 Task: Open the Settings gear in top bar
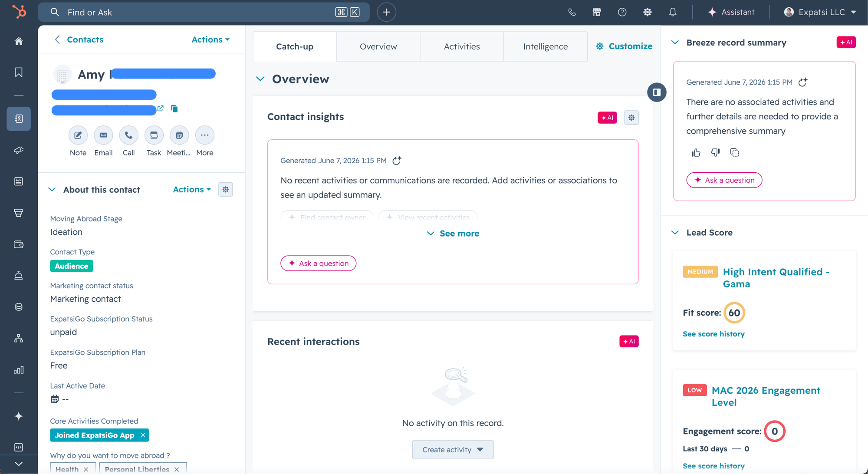coord(647,12)
